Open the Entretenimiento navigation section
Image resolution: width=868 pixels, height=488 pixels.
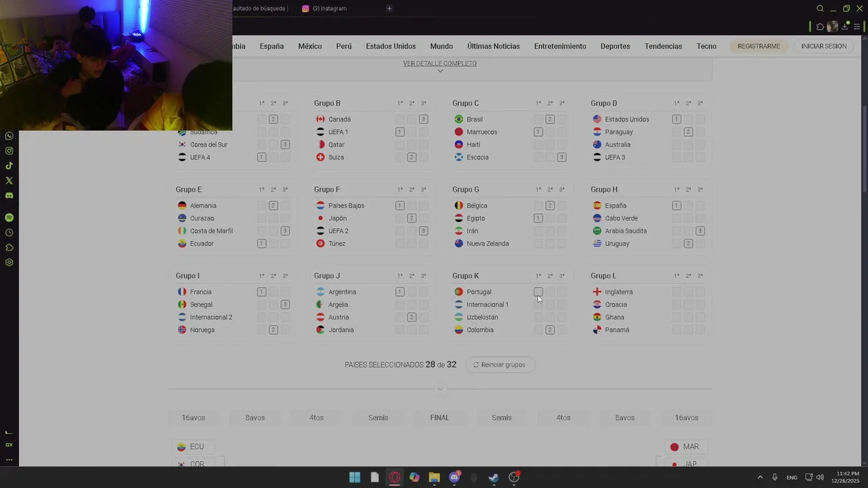[x=560, y=46]
